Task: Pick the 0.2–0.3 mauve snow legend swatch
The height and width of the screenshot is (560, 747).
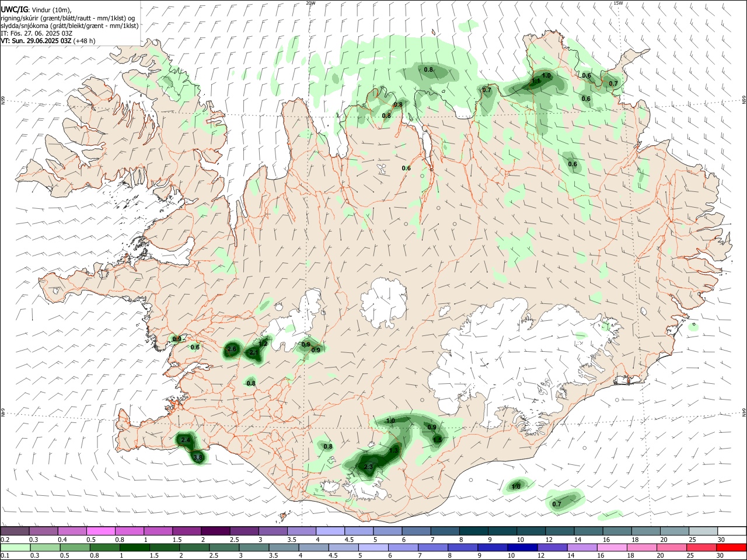Action: 15,531
